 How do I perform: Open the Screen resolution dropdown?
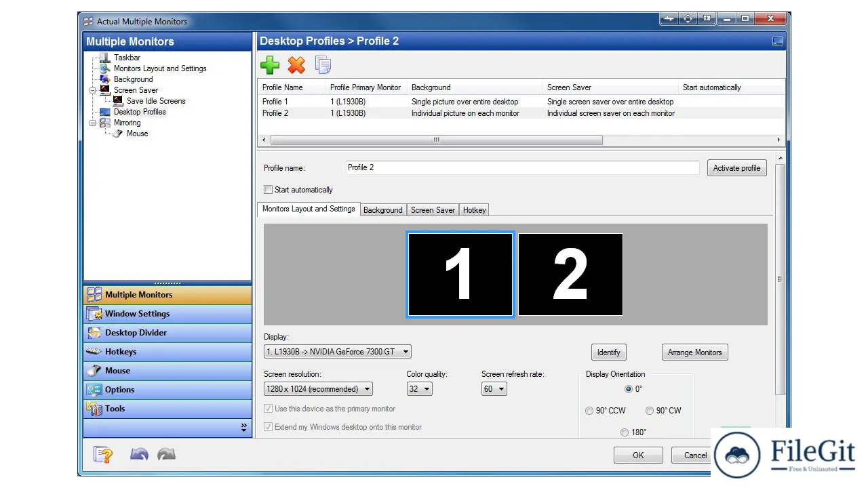318,389
